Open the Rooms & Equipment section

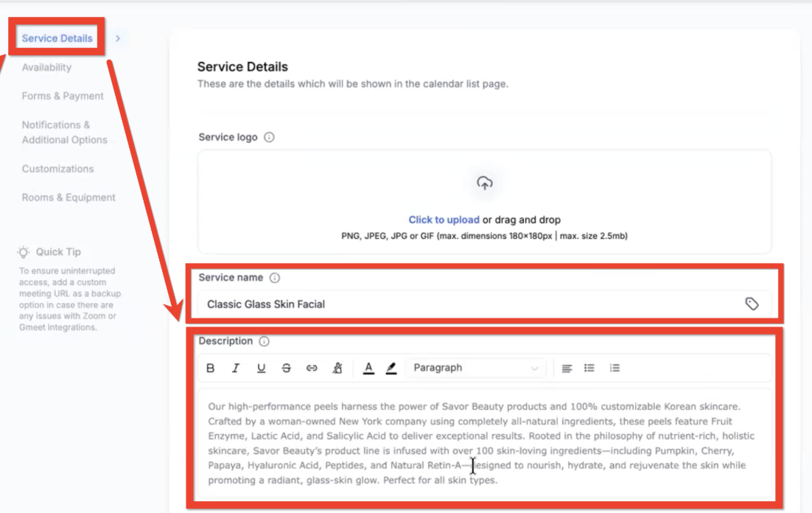69,198
